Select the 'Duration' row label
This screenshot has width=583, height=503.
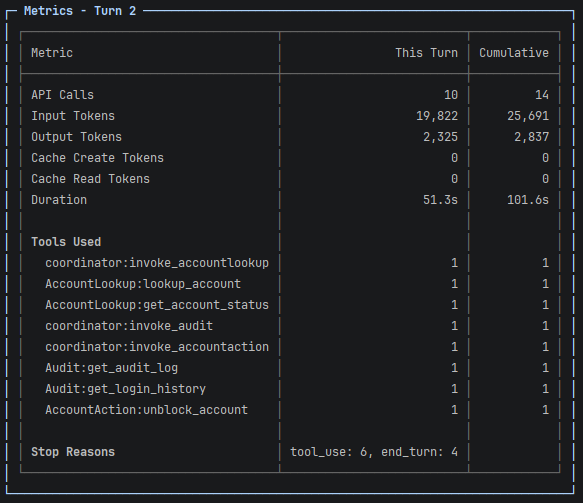pyautogui.click(x=59, y=200)
